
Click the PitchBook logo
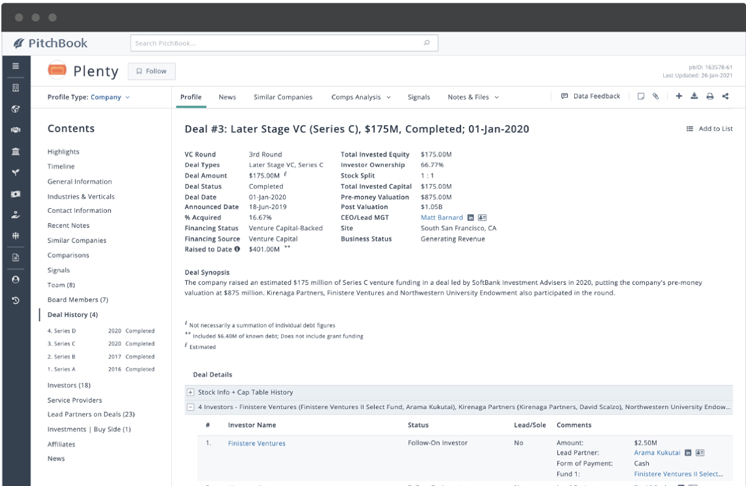coord(50,43)
